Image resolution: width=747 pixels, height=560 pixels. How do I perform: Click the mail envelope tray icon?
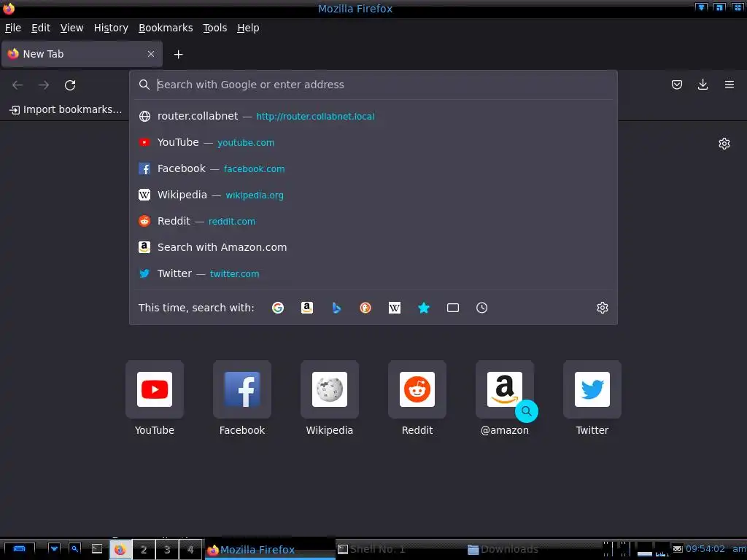[678, 549]
